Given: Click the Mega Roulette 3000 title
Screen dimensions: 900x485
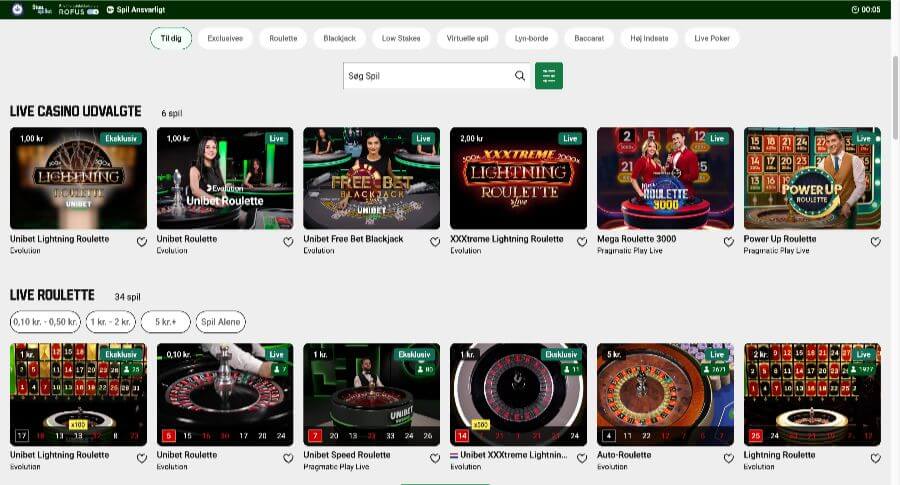Looking at the screenshot, I should (637, 239).
